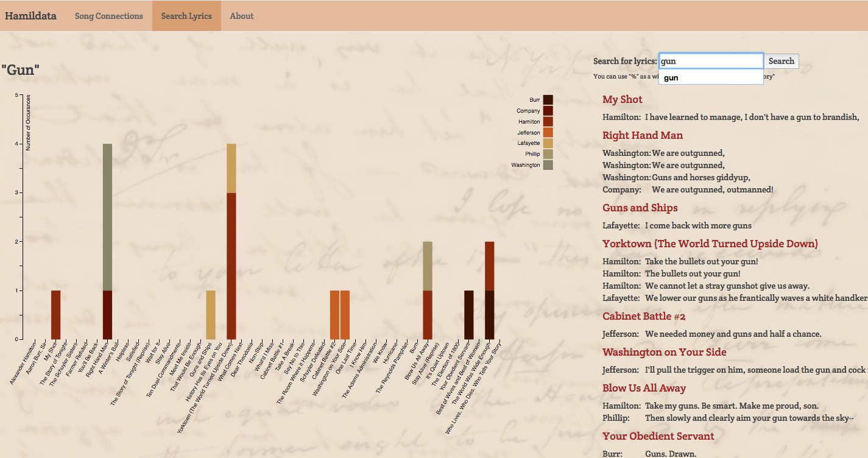Click lyric "Take the bullets out your gun!"
The width and height of the screenshot is (868, 458).
[x=702, y=261]
